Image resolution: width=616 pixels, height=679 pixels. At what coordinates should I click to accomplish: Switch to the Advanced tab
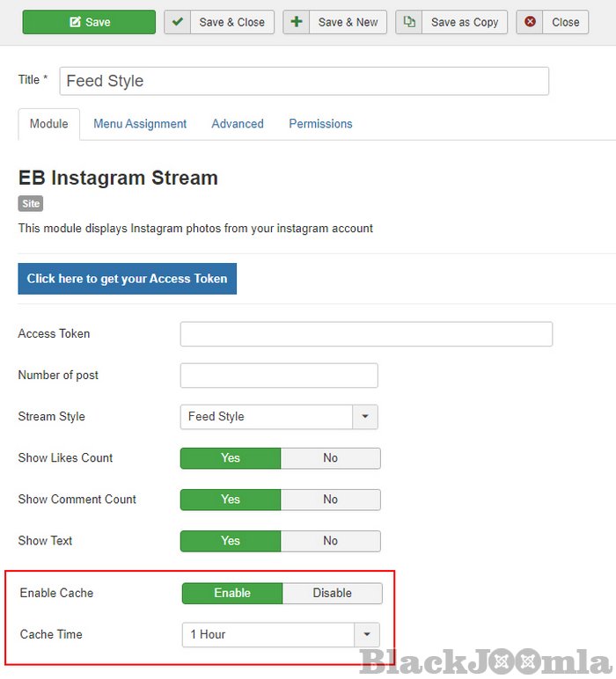(x=238, y=124)
